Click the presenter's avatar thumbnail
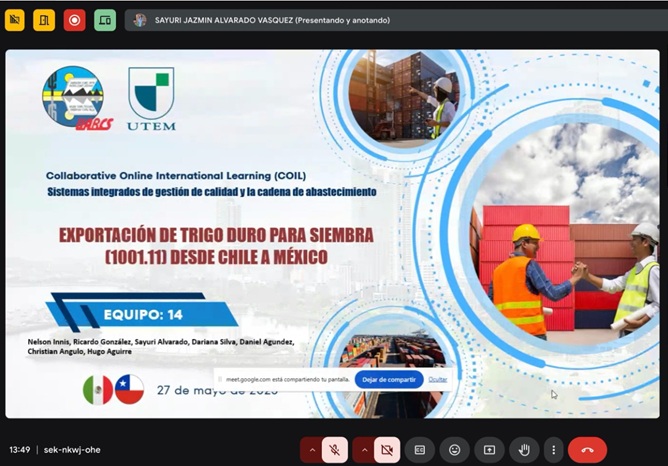The width and height of the screenshot is (668, 466). tap(140, 20)
